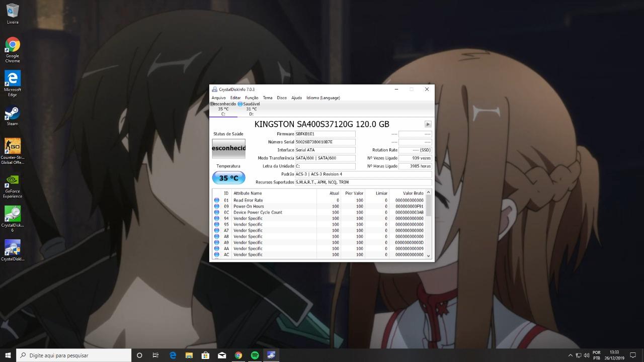
Task: Click the blue status icon for Power-On Hours
Action: pos(217,206)
